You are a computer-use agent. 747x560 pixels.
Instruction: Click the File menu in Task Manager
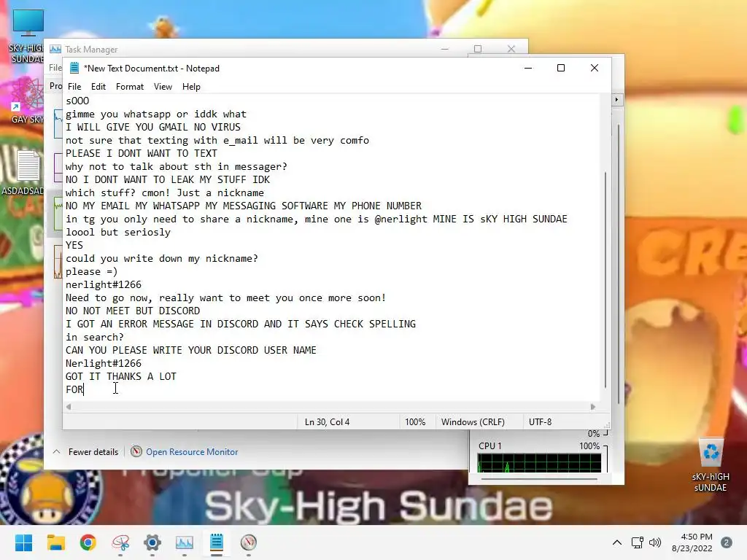55,68
